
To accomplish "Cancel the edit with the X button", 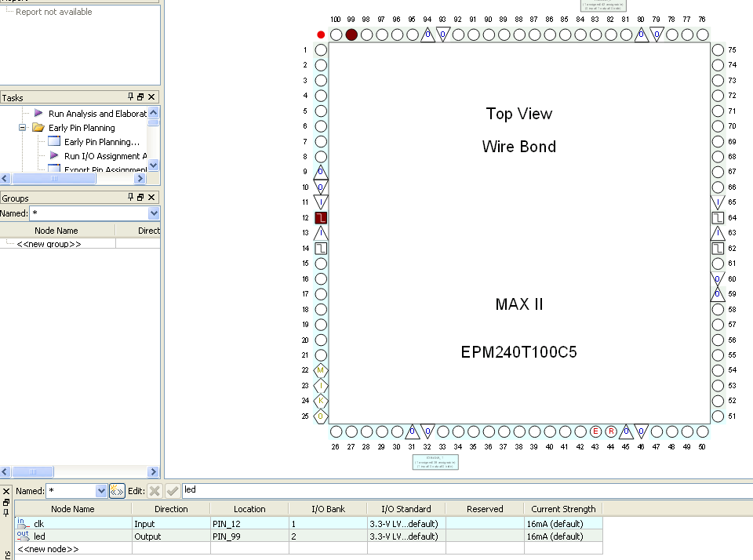I will point(155,491).
